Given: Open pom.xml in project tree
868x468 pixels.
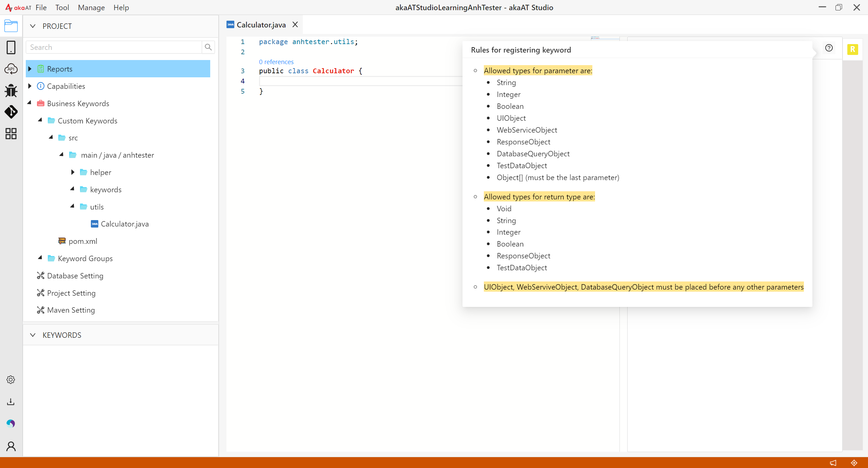Looking at the screenshot, I should point(83,241).
